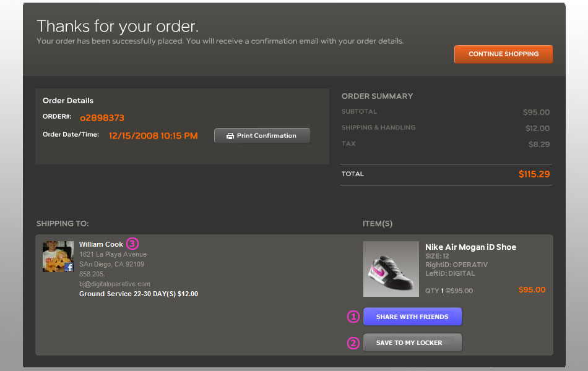The width and height of the screenshot is (588, 371).
Task: Click the order number o2898373
Action: click(102, 118)
